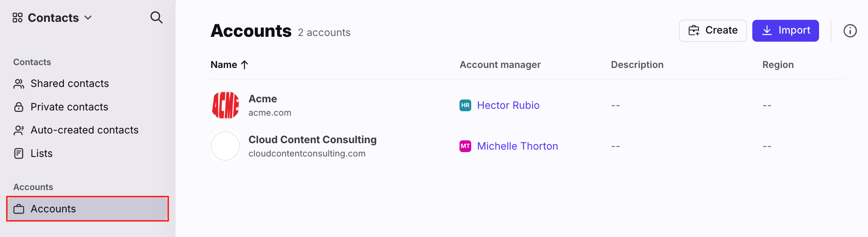Click the Import button
This screenshot has width=868, height=237.
tap(785, 31)
